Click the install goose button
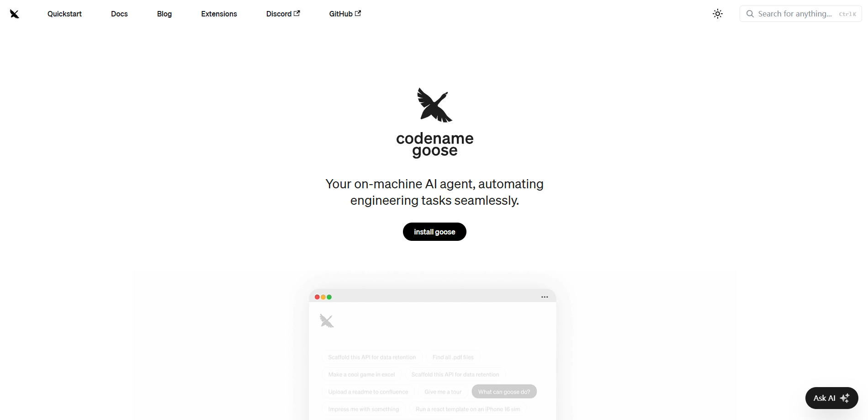 [434, 232]
